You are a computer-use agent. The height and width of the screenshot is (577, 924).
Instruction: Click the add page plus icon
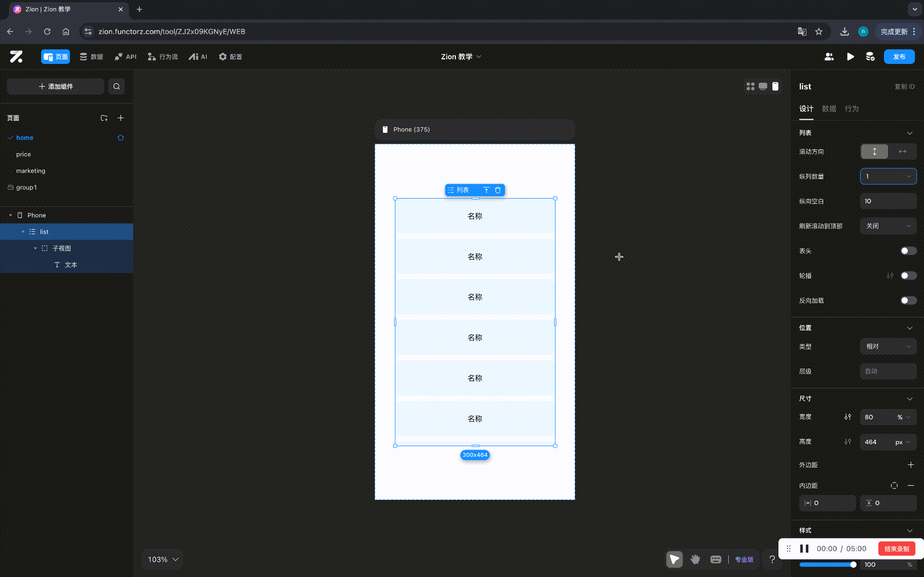(121, 118)
